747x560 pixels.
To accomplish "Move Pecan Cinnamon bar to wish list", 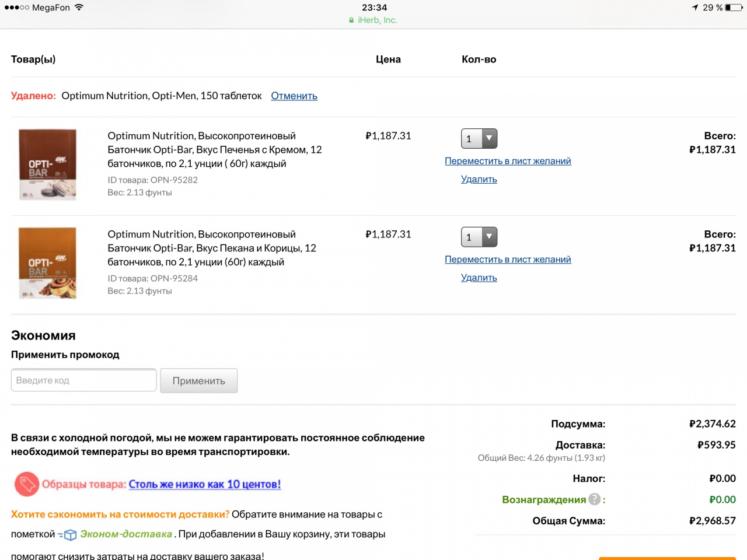I will click(508, 260).
